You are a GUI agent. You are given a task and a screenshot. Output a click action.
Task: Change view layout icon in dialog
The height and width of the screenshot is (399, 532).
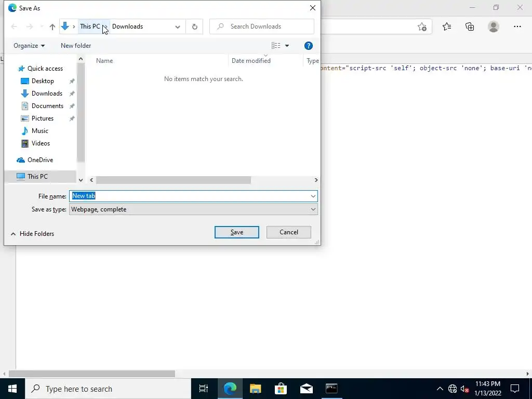click(x=276, y=46)
